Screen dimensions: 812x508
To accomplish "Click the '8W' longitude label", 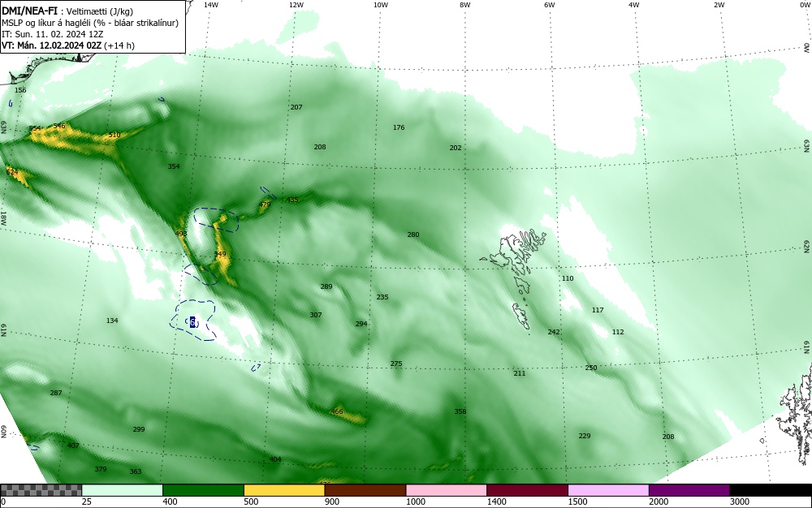I will click(x=464, y=5).
